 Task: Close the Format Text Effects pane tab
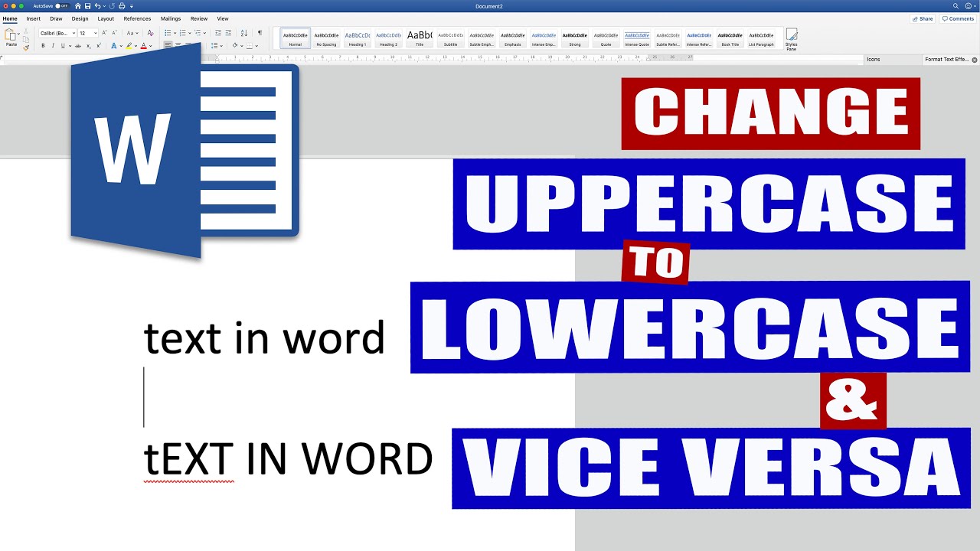click(975, 59)
